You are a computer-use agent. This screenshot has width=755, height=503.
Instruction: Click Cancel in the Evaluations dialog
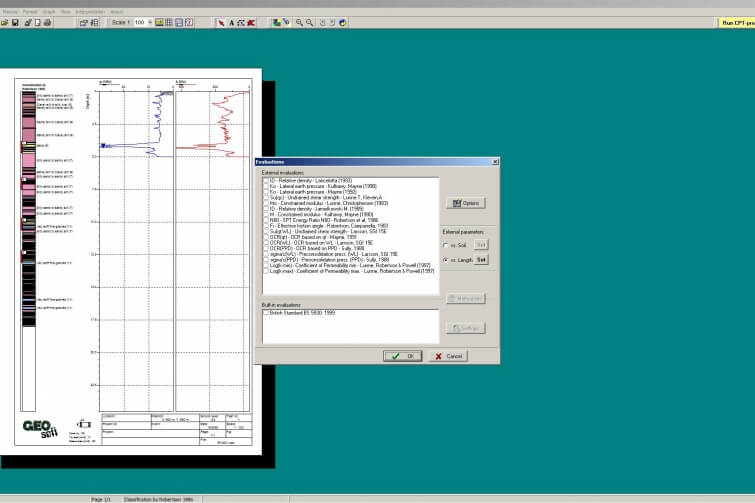449,356
